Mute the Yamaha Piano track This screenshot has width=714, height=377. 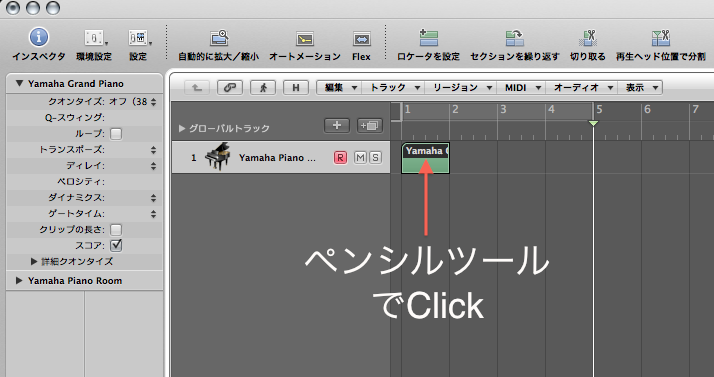click(360, 158)
